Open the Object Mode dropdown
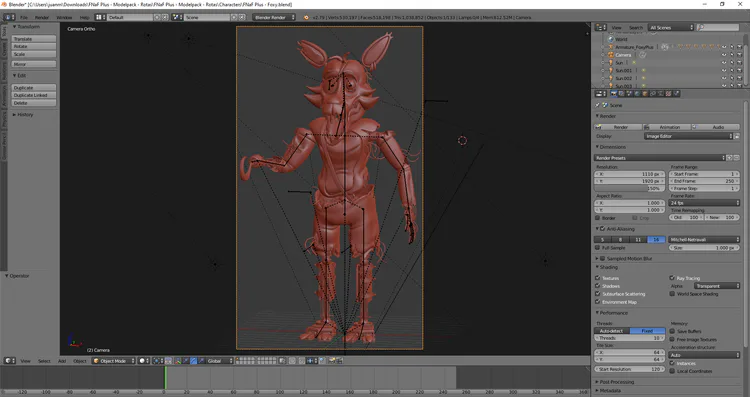Image resolution: width=750 pixels, height=397 pixels. point(114,361)
